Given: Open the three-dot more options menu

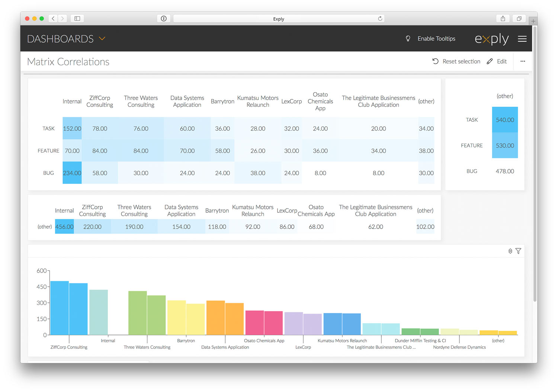Looking at the screenshot, I should (523, 61).
